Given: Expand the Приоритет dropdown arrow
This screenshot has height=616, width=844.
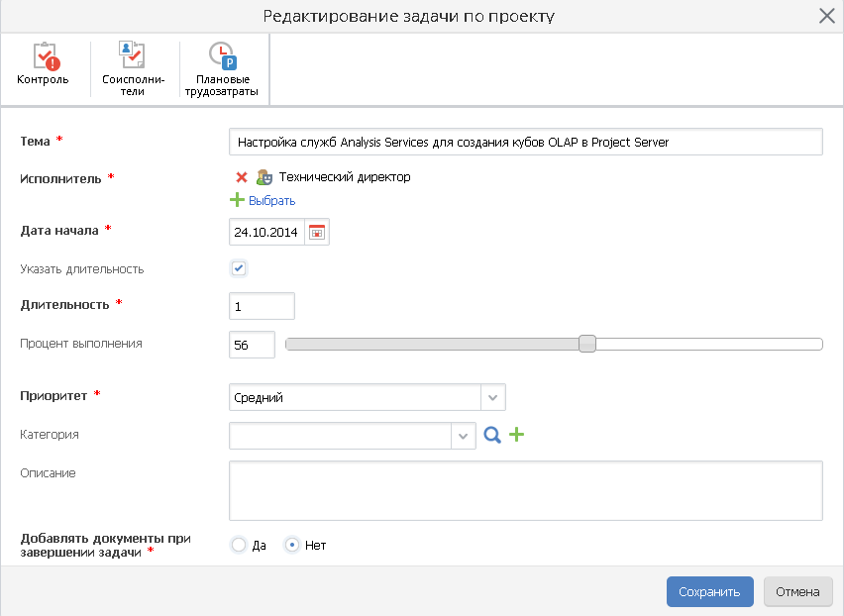Looking at the screenshot, I should click(x=493, y=397).
